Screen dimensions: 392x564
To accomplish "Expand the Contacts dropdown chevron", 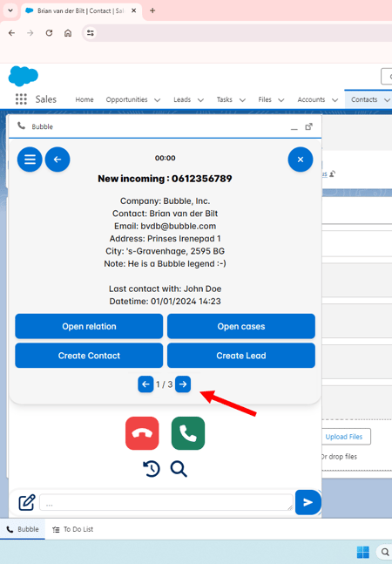I will (387, 100).
